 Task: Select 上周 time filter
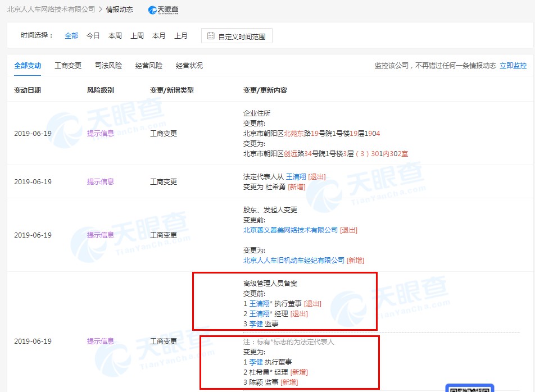[x=137, y=35]
